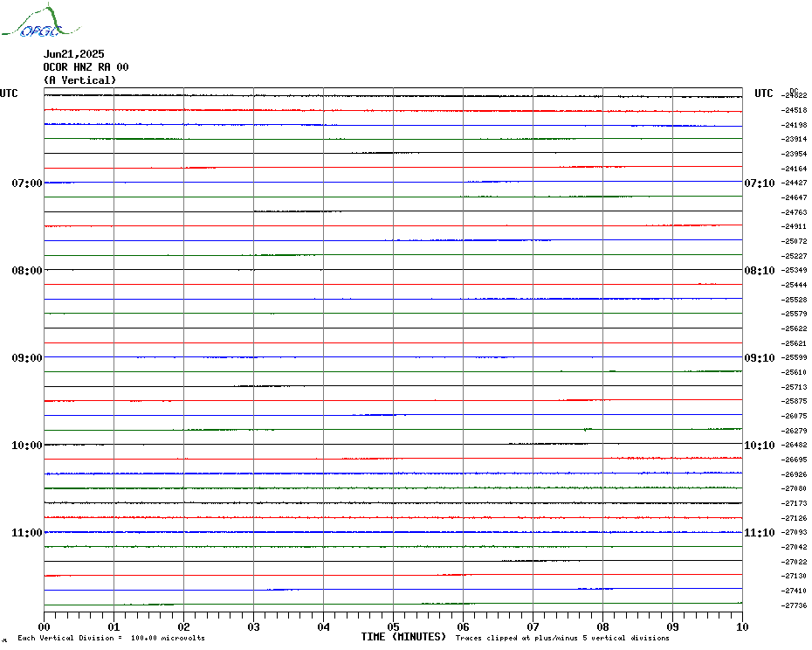Click the 08 minute tick label

pos(602,627)
